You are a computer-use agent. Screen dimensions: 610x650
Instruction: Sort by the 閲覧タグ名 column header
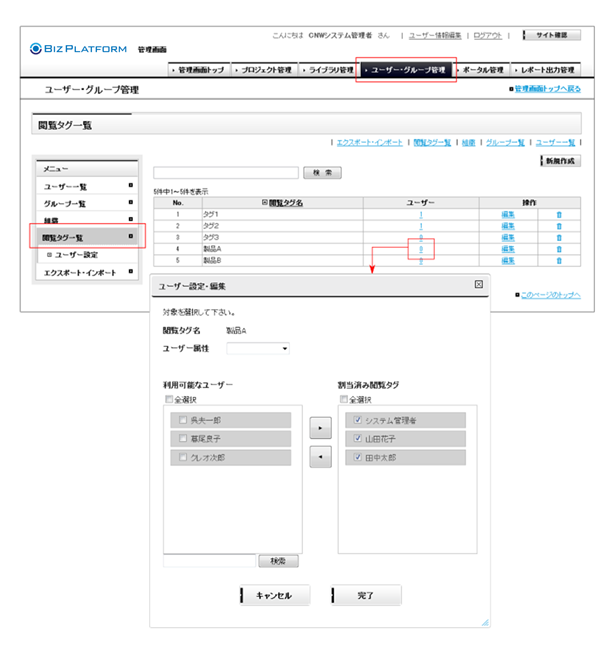(x=286, y=203)
